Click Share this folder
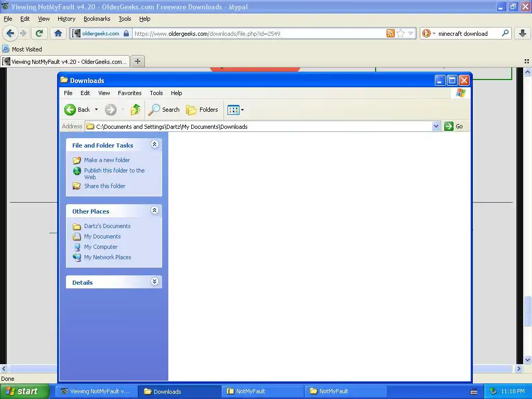Viewport: 532px width, 399px height. [104, 186]
